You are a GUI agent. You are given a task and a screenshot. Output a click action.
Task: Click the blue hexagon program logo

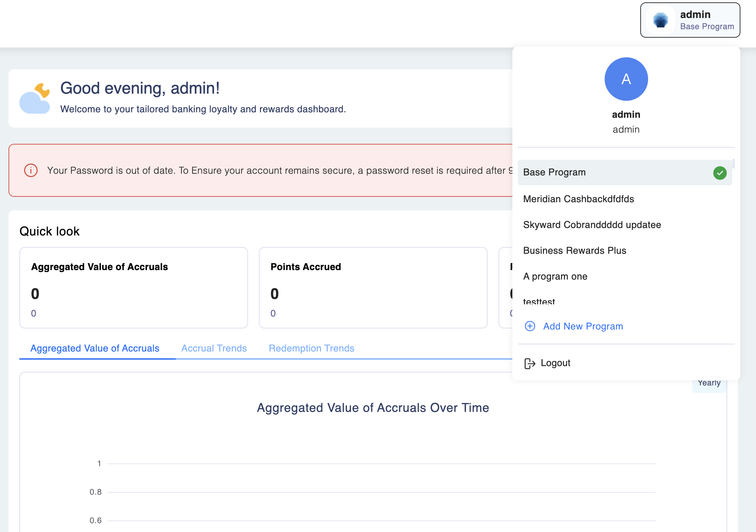pyautogui.click(x=660, y=20)
